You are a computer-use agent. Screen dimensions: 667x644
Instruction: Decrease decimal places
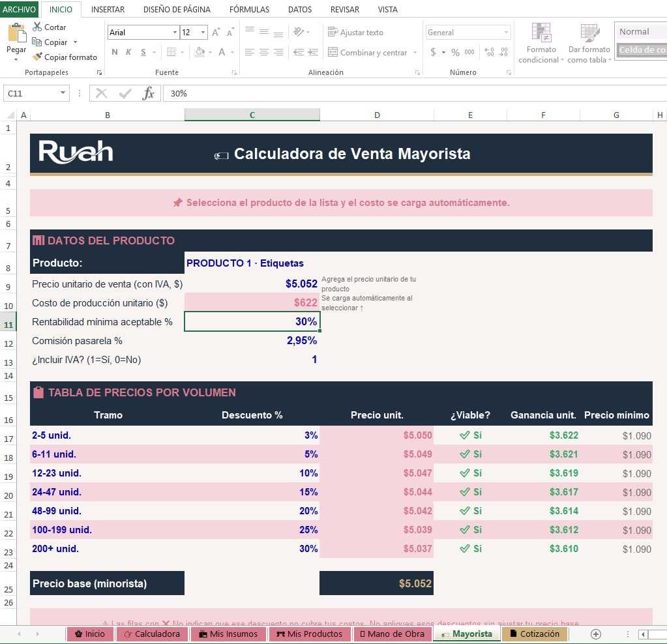tap(503, 52)
